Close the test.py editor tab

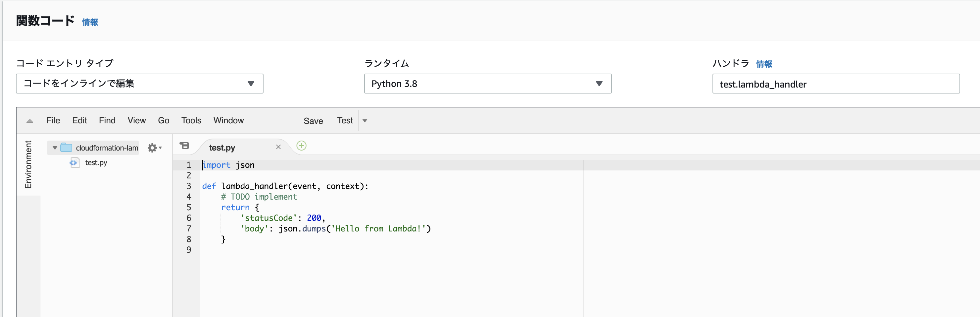click(278, 147)
